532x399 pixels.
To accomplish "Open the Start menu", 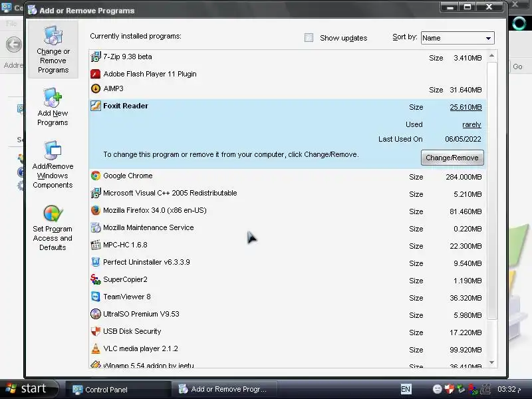I will pyautogui.click(x=29, y=389).
